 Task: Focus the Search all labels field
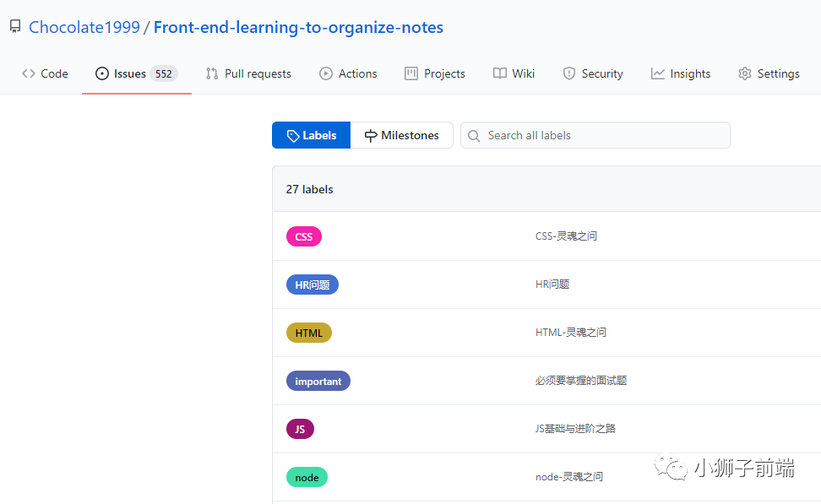[x=595, y=135]
